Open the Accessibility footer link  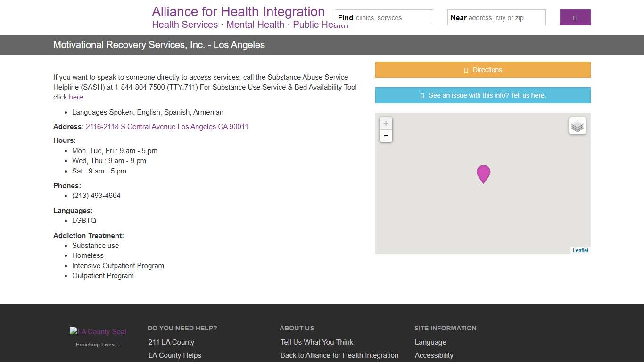click(434, 355)
